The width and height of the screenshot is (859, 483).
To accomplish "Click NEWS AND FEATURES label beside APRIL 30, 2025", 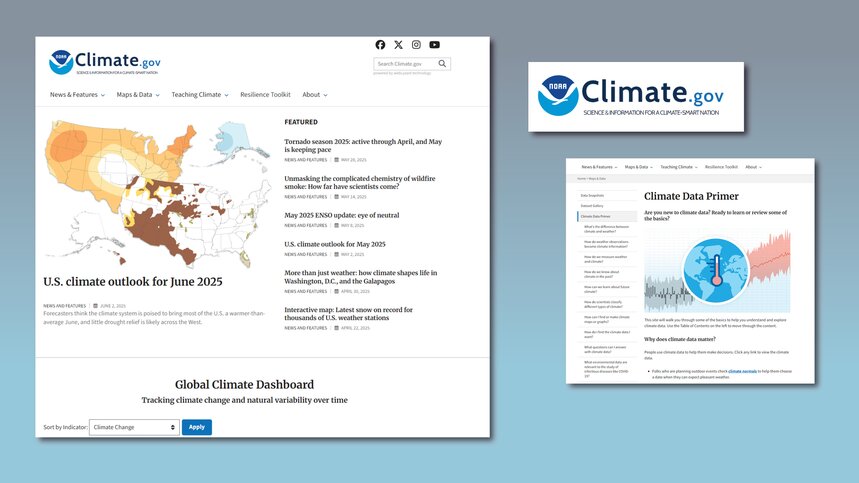I will tap(305, 291).
